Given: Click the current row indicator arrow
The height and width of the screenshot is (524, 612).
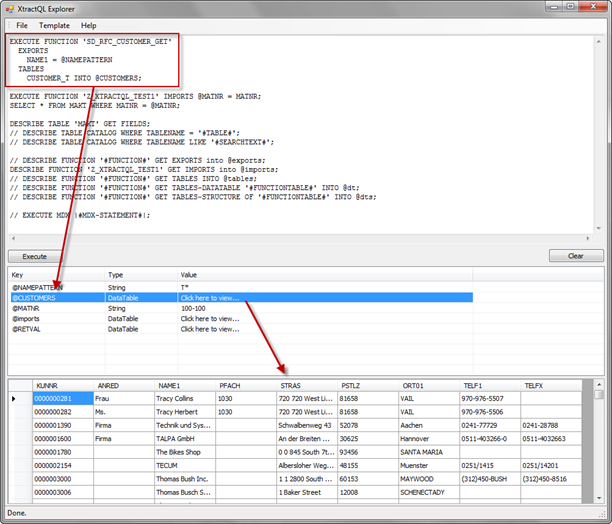Looking at the screenshot, I should point(14,399).
